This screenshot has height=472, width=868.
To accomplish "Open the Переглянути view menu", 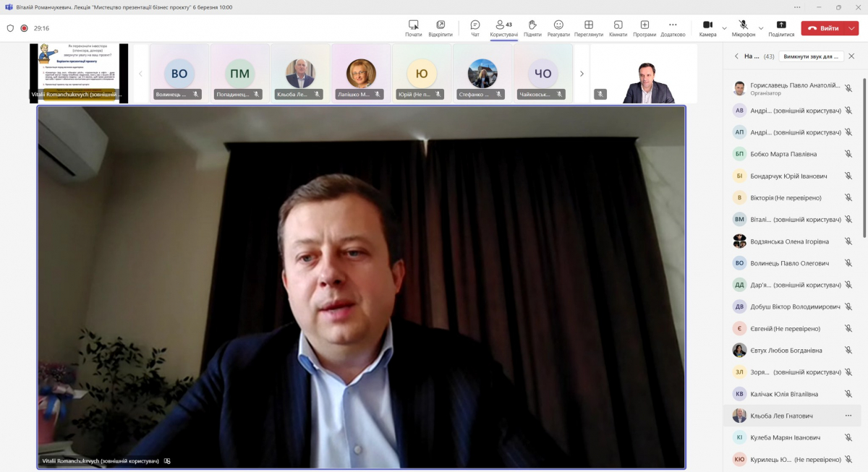I will (x=589, y=27).
